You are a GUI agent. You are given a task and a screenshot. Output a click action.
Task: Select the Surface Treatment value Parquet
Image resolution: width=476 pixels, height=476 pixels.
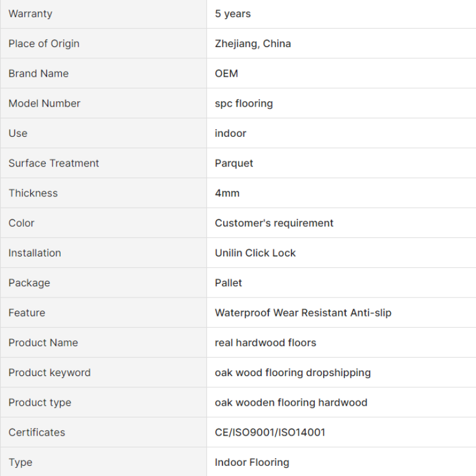point(234,163)
